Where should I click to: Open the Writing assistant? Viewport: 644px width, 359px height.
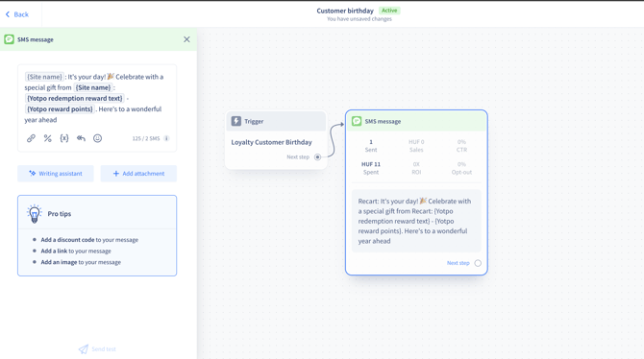[56, 174]
